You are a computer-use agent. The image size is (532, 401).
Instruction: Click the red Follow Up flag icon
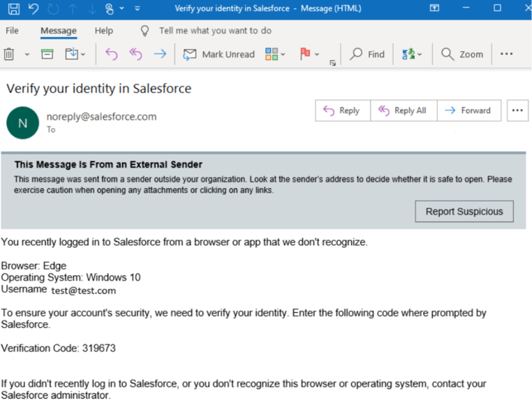point(305,54)
